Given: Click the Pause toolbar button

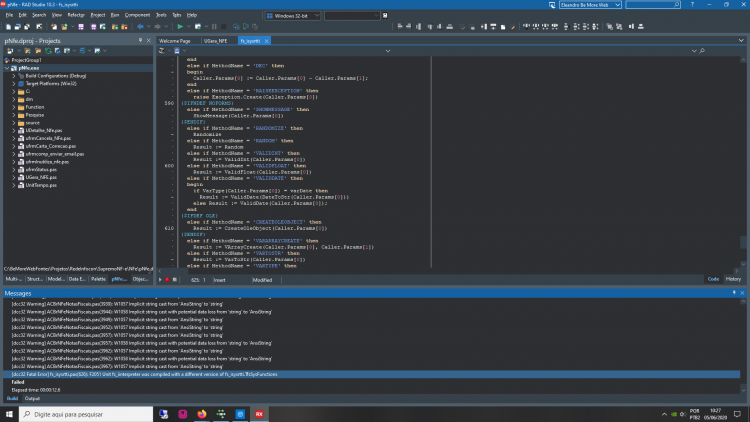Looking at the screenshot, I should tap(214, 27).
